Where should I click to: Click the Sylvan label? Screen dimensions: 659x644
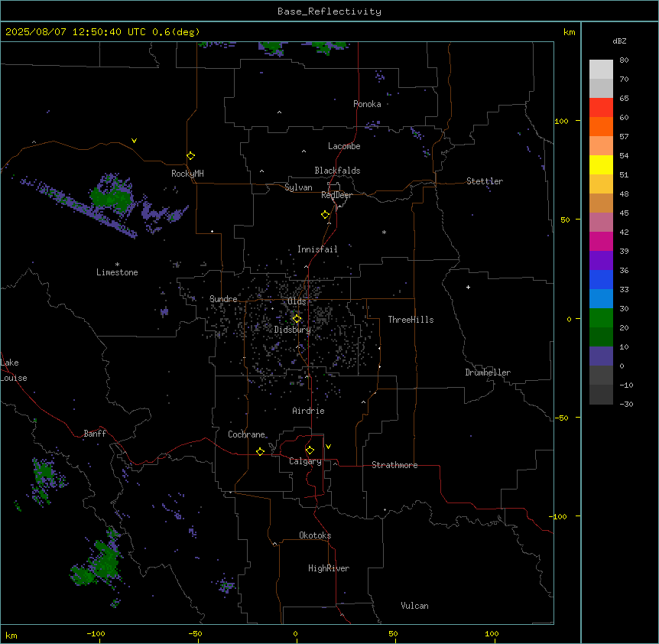298,187
